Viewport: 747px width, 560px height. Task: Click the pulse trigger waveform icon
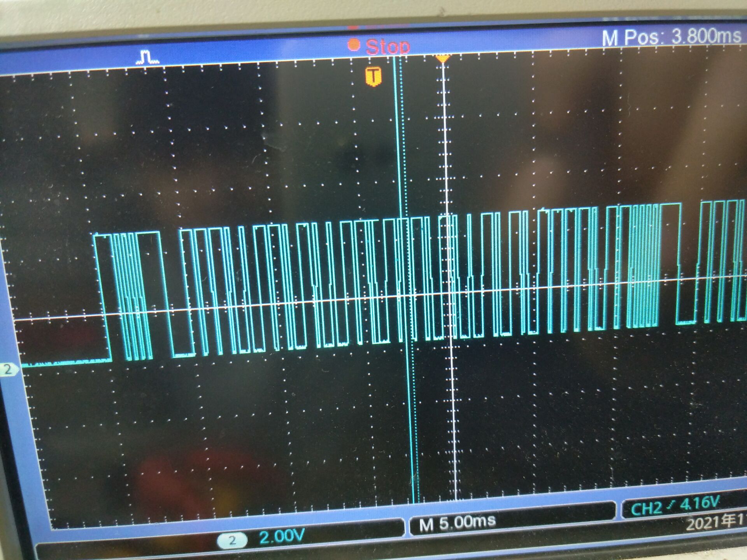(147, 57)
